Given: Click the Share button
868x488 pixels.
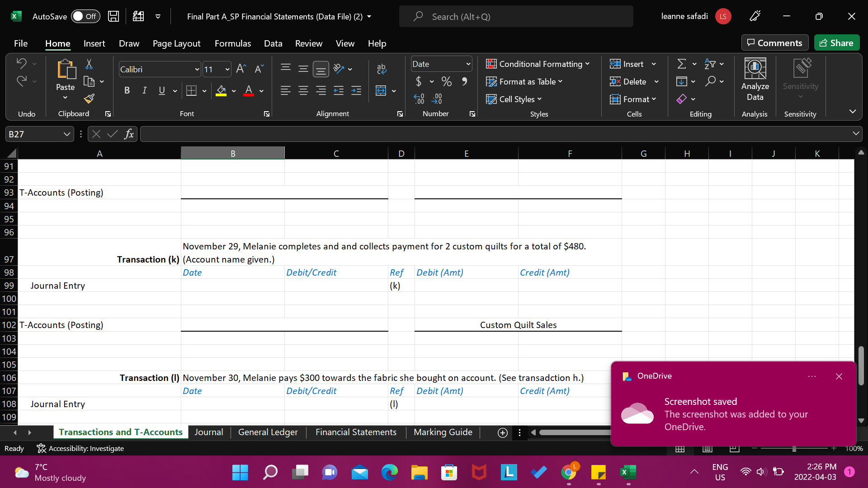Looking at the screenshot, I should pos(836,42).
